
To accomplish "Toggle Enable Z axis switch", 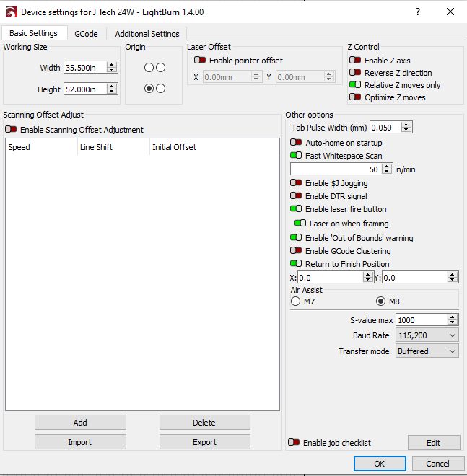I will [355, 61].
